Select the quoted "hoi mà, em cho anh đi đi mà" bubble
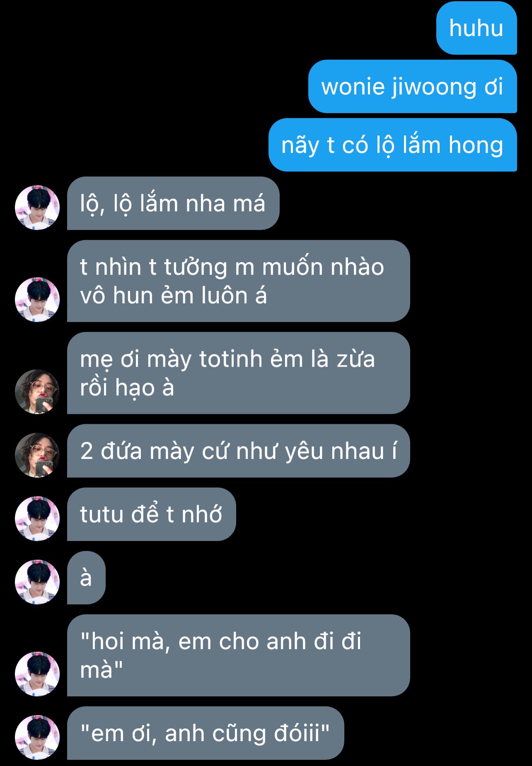This screenshot has height=766, width=532. [x=239, y=655]
